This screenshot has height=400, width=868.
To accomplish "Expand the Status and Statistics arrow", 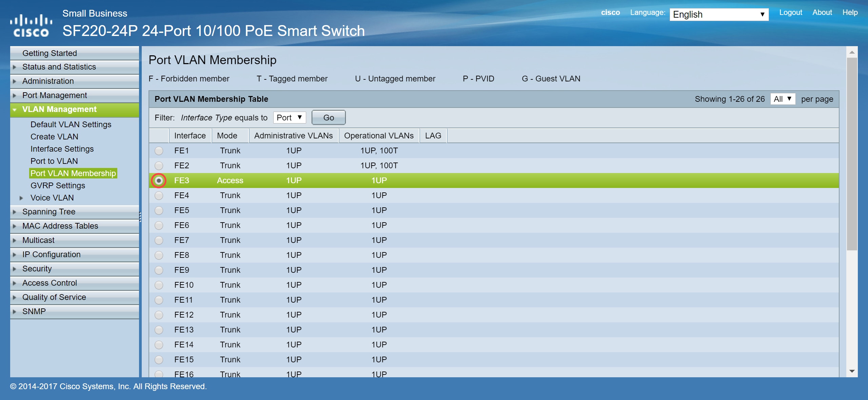I will tap(15, 67).
